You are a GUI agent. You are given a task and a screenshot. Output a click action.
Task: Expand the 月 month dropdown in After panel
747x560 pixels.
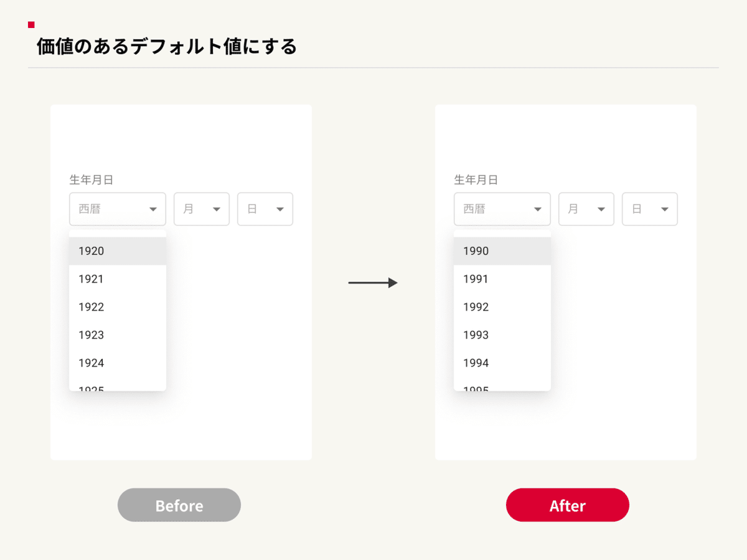point(586,209)
